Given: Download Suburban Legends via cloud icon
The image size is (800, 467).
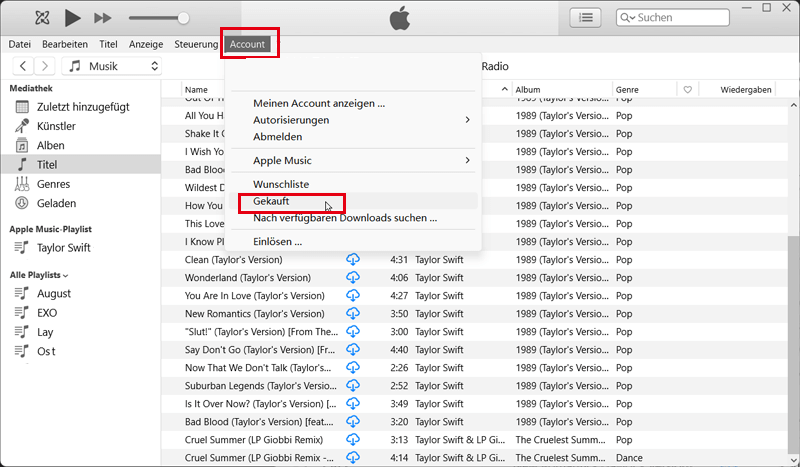Looking at the screenshot, I should point(353,386).
